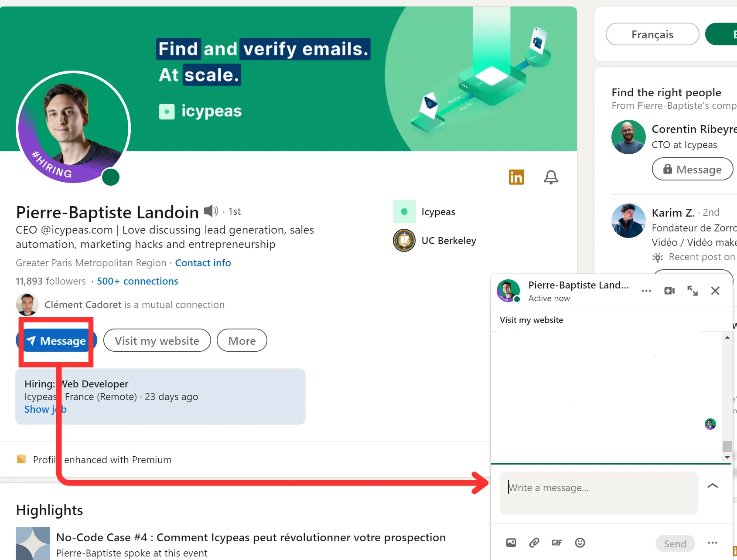Screen dimensions: 737x560
Task: Click the LinkedIn gold premium badge icon
Action: coord(516,177)
